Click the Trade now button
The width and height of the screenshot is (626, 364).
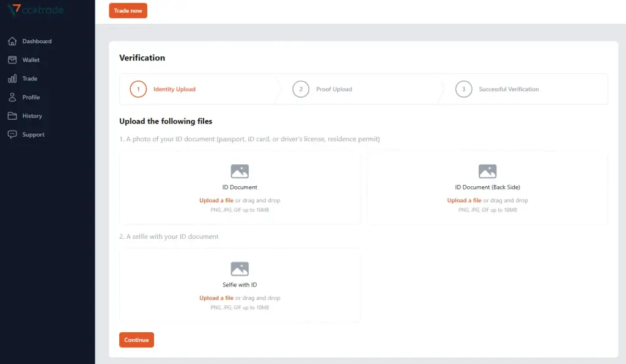pyautogui.click(x=128, y=11)
